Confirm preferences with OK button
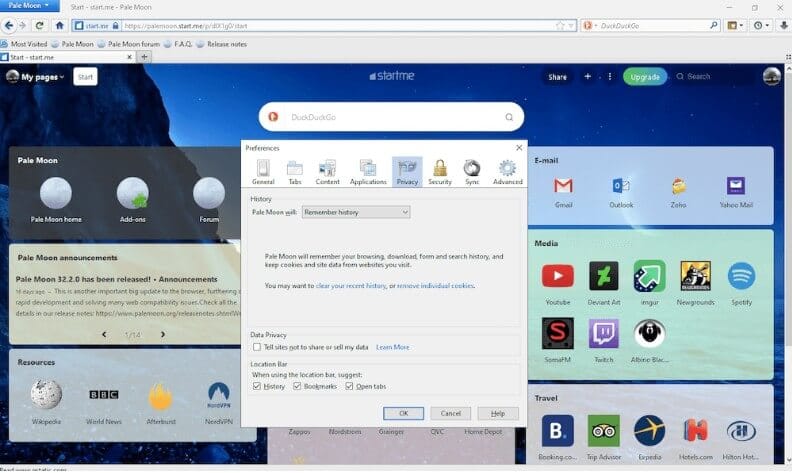The width and height of the screenshot is (792, 473). [403, 413]
